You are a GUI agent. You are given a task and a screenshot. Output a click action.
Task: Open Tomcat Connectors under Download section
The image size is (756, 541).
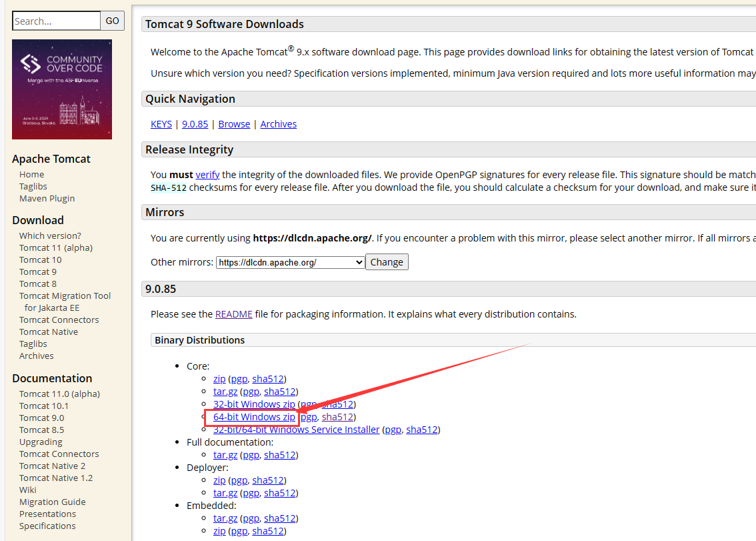tap(59, 320)
